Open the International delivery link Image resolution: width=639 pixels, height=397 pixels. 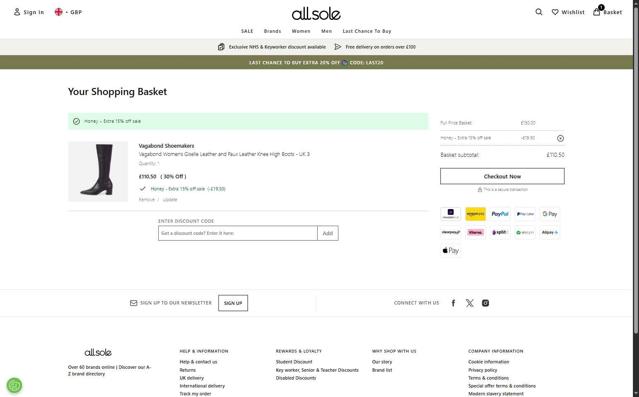[x=202, y=386]
